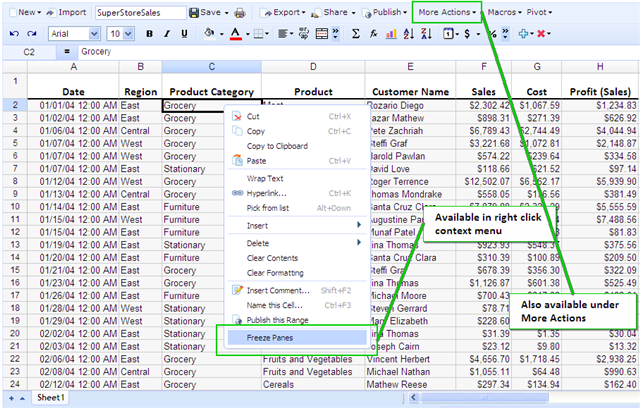
Task: Click the Import button
Action: click(66, 13)
